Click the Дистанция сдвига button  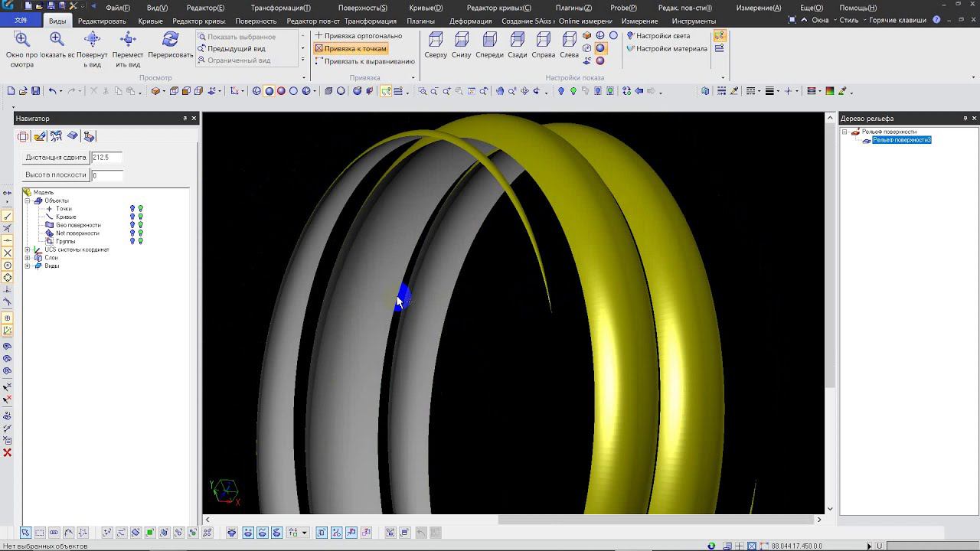(x=56, y=158)
